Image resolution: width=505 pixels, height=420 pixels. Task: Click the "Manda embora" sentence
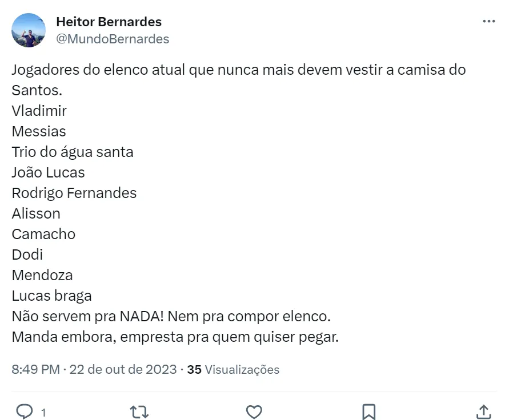(x=175, y=337)
